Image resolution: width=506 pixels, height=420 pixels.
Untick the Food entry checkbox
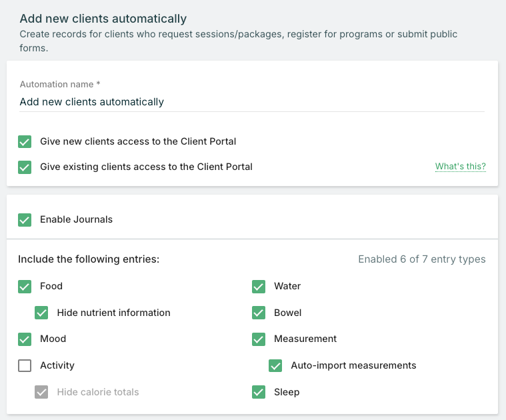tap(25, 287)
